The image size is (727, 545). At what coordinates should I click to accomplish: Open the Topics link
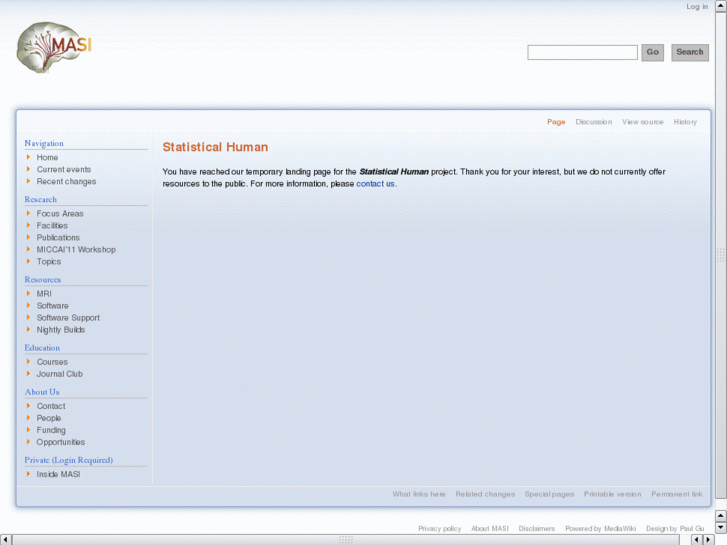[49, 262]
